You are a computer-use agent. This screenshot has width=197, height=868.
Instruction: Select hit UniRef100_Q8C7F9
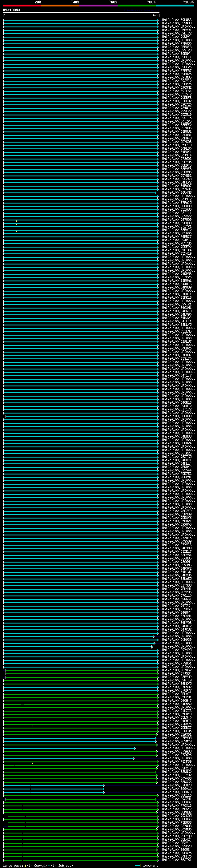point(176,511)
